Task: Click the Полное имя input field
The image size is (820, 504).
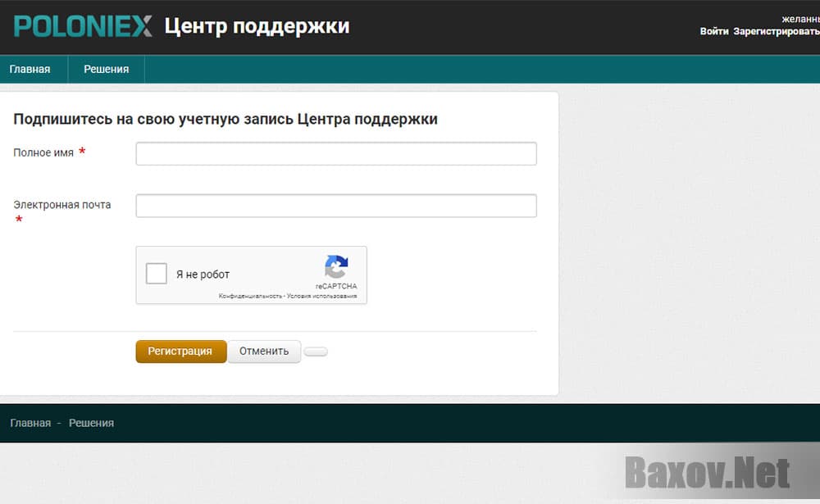Action: pyautogui.click(x=336, y=153)
